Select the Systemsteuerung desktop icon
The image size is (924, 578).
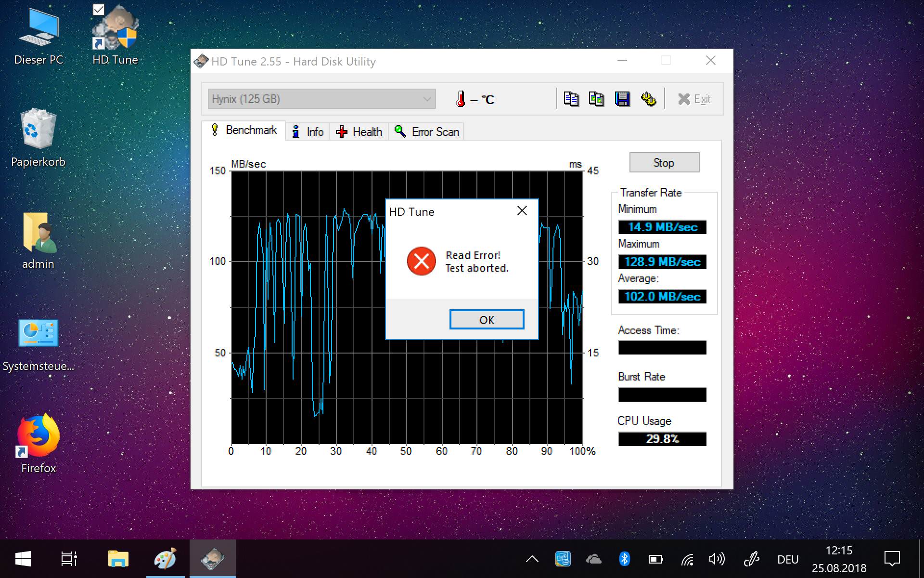point(38,344)
